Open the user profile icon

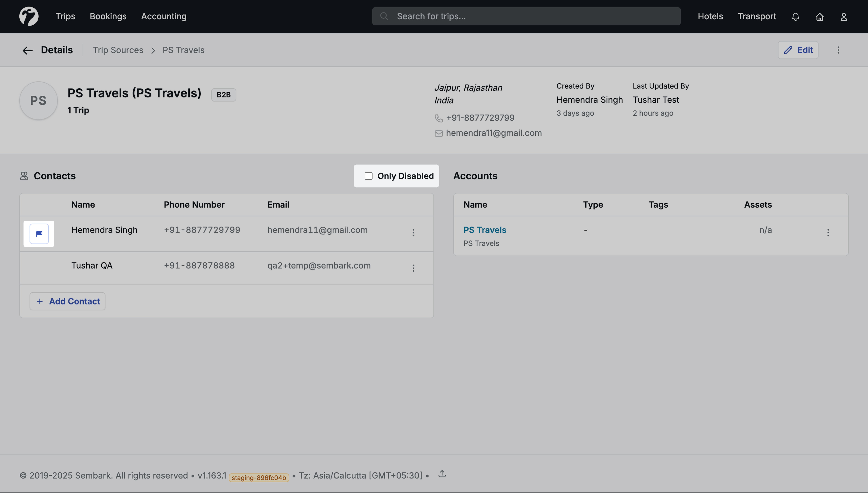click(844, 16)
